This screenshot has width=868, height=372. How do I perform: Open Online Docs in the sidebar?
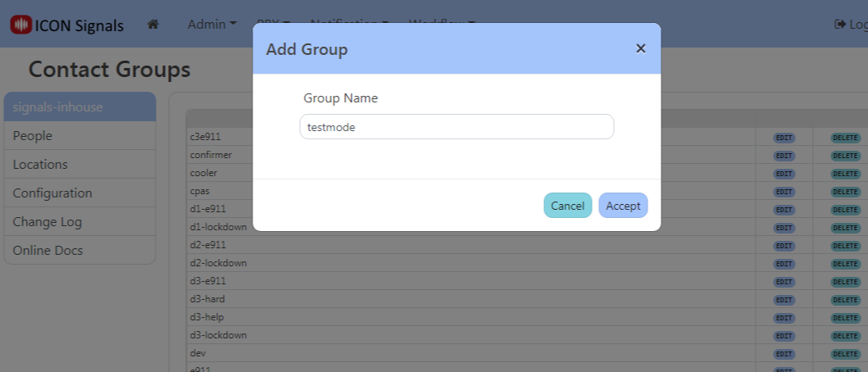(80, 250)
